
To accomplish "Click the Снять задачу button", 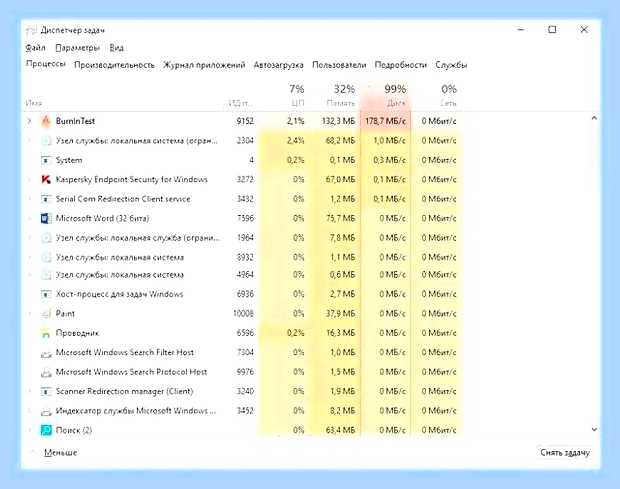I will (x=565, y=453).
